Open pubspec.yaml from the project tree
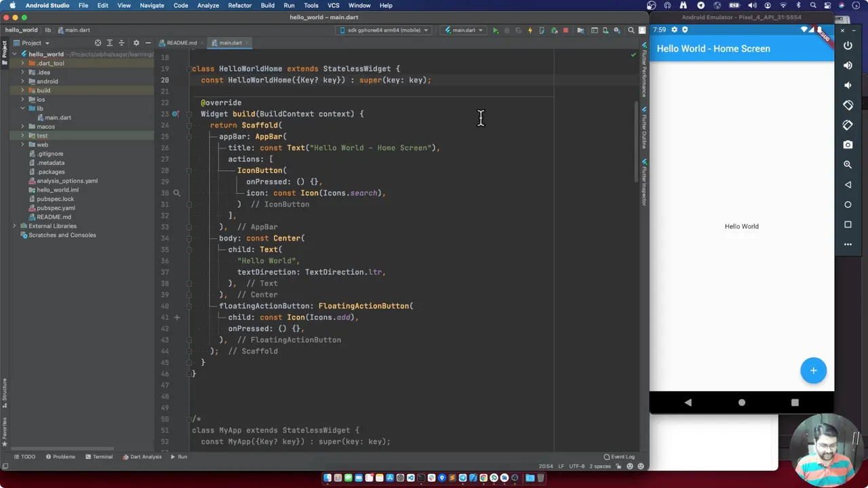The height and width of the screenshot is (488, 868). coord(56,208)
